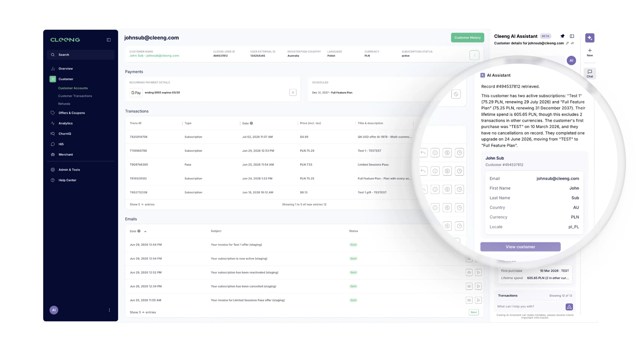Open the ChurnIQ menu item
This screenshot has width=644, height=364.
coord(65,134)
